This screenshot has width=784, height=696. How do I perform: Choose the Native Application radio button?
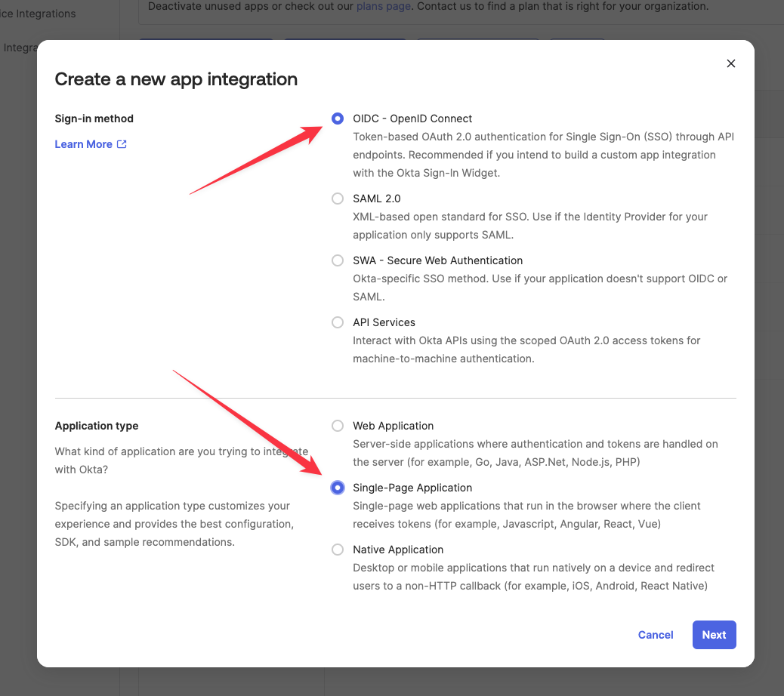coord(338,550)
